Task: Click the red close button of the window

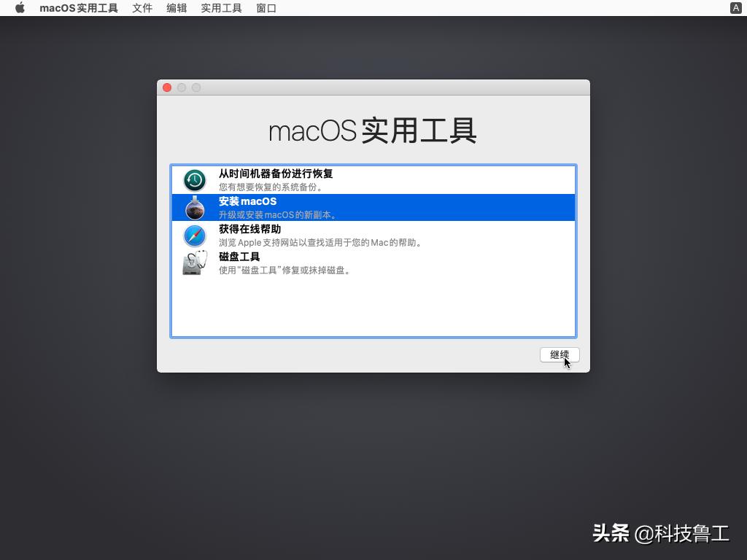Action: 167,87
